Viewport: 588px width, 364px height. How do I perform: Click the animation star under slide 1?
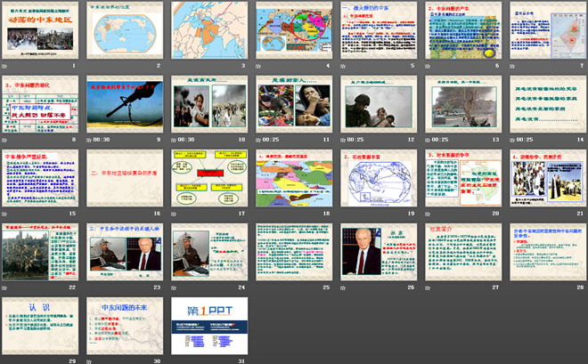coord(4,66)
